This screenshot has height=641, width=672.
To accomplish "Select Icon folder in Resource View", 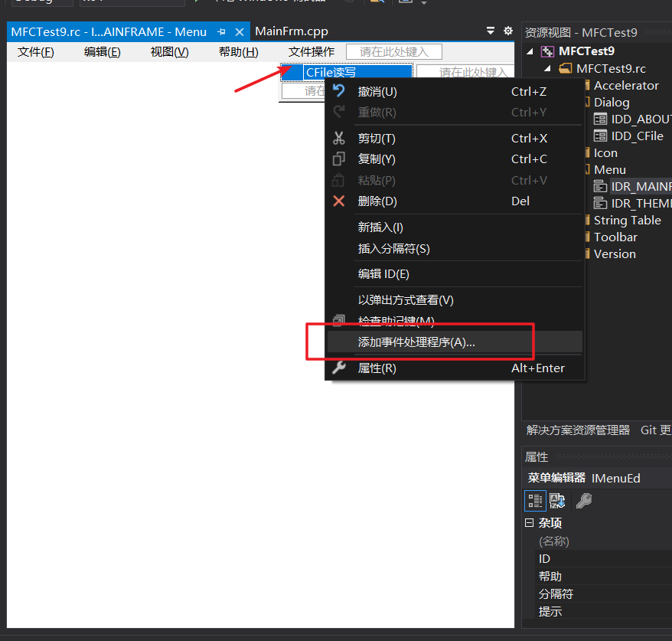I will click(605, 152).
